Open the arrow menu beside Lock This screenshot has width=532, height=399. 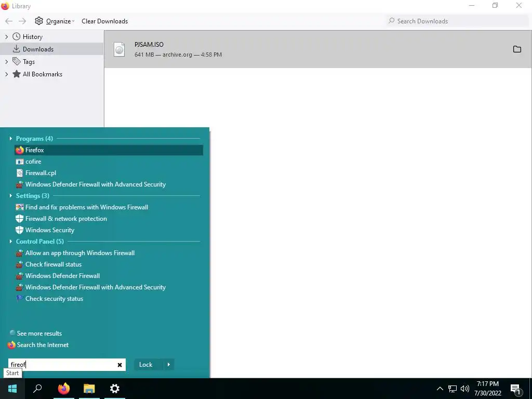tap(169, 365)
